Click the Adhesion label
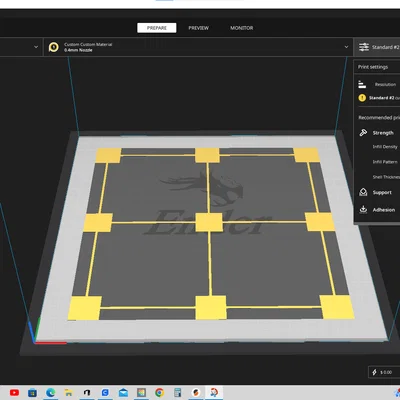 click(384, 210)
